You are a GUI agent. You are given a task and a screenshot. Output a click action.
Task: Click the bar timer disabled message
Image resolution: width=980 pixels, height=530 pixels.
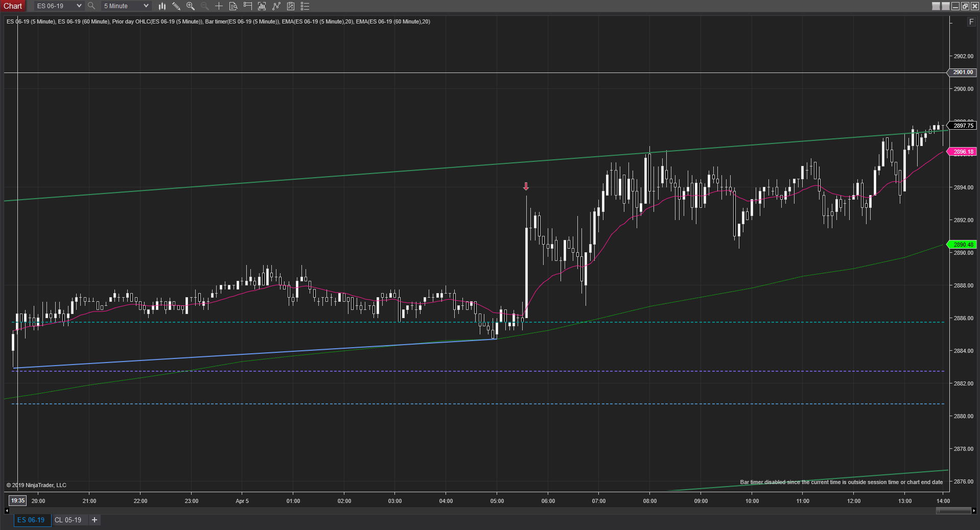click(842, 482)
